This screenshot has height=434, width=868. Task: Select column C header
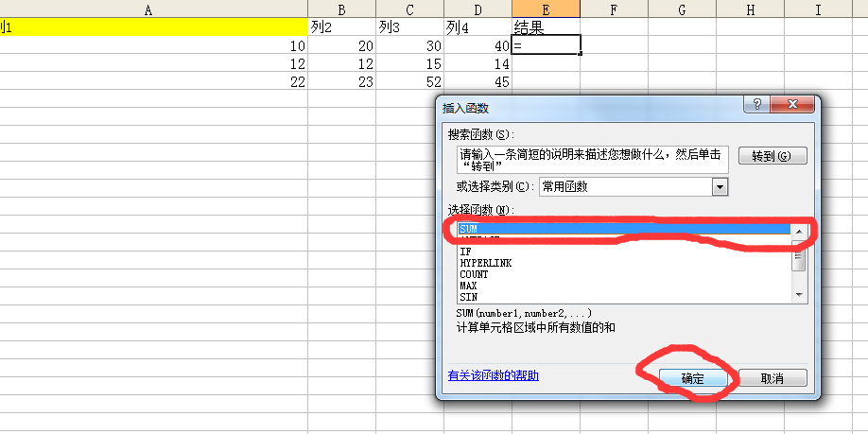coord(410,9)
